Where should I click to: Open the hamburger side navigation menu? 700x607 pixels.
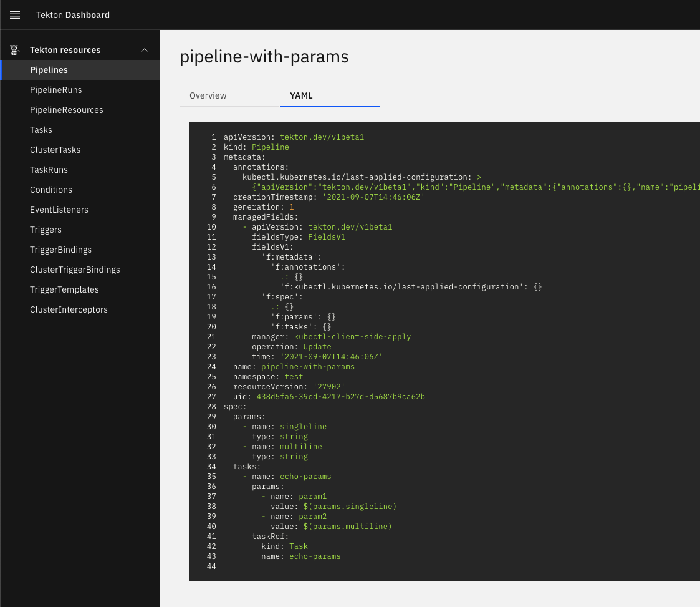pyautogui.click(x=15, y=15)
